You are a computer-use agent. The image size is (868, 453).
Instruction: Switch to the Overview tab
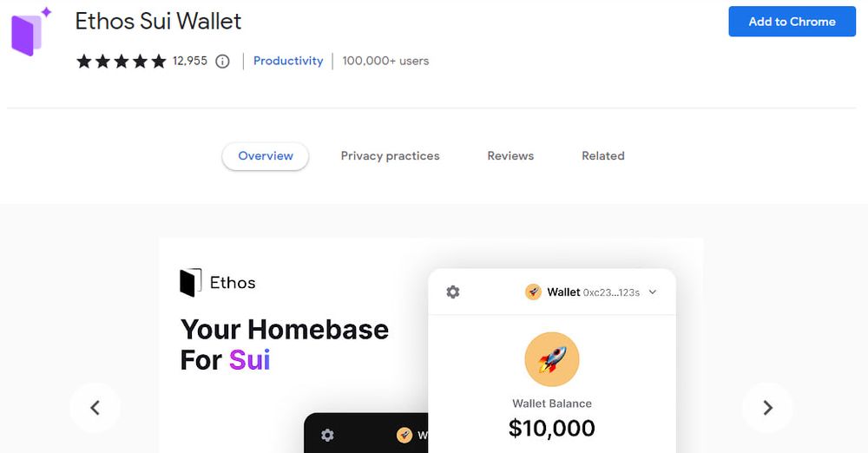point(266,156)
